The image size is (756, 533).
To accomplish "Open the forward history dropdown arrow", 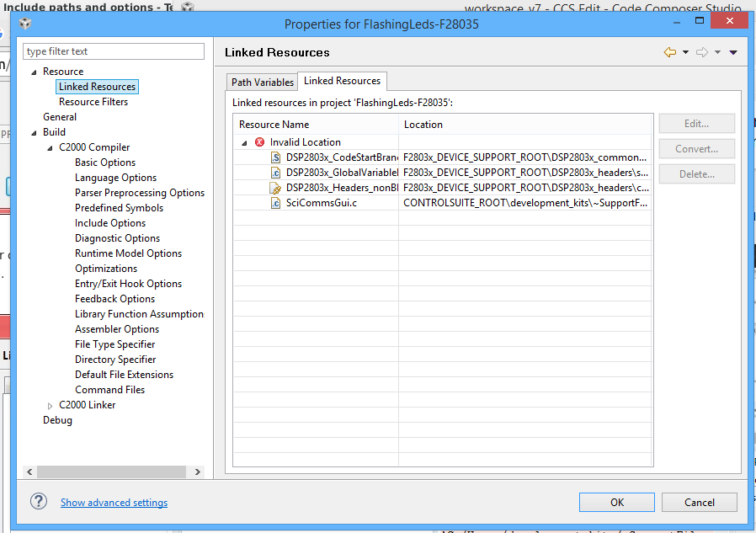I will tap(717, 52).
